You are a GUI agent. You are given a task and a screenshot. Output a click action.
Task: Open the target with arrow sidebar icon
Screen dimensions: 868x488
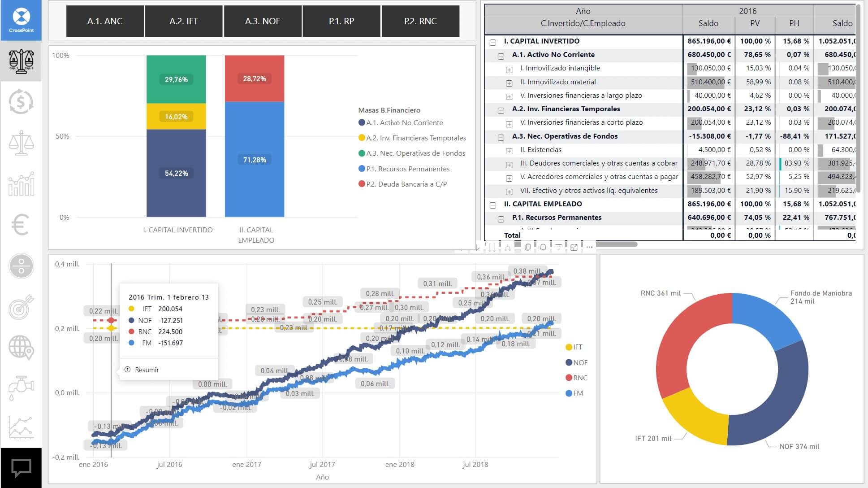[x=21, y=307]
